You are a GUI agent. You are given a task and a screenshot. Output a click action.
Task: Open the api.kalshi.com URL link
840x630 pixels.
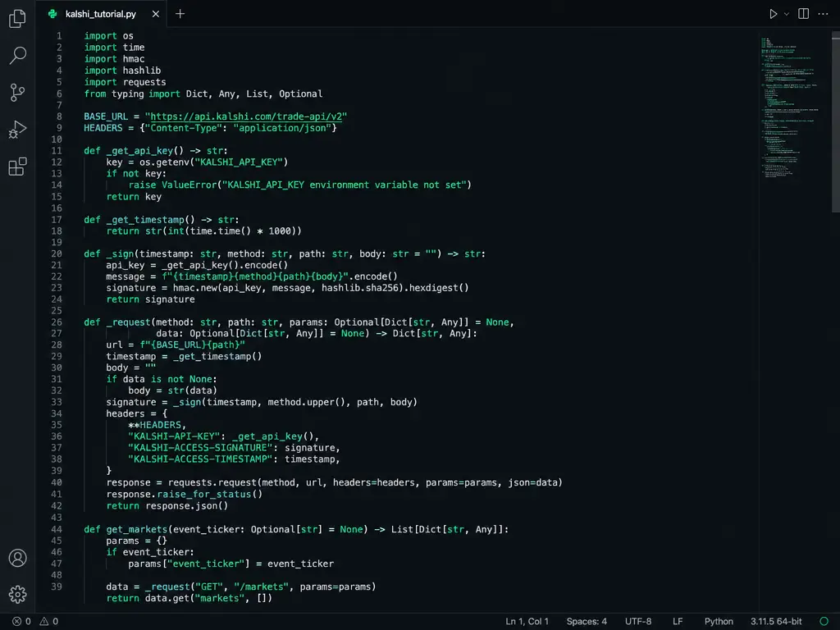coord(246,116)
